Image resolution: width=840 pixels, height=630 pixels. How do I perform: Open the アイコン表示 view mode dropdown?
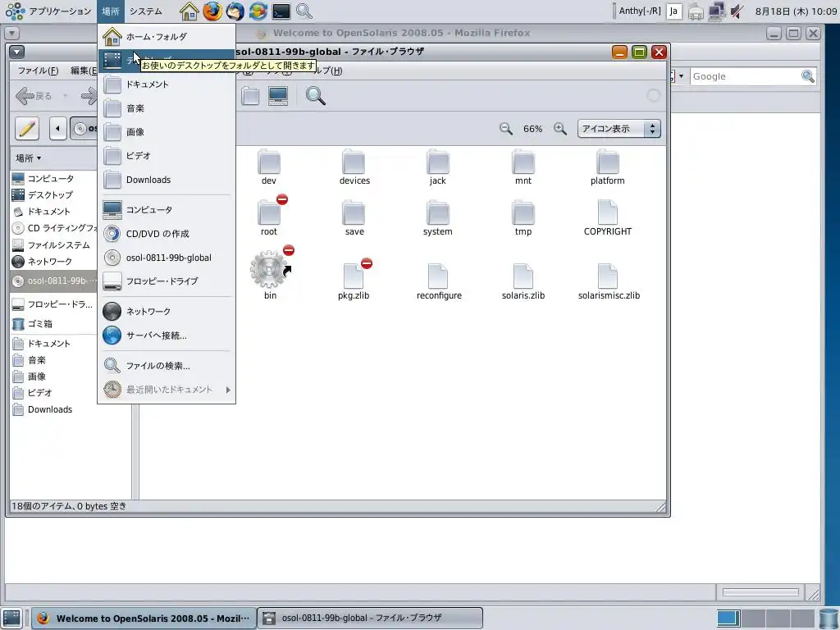coord(619,129)
